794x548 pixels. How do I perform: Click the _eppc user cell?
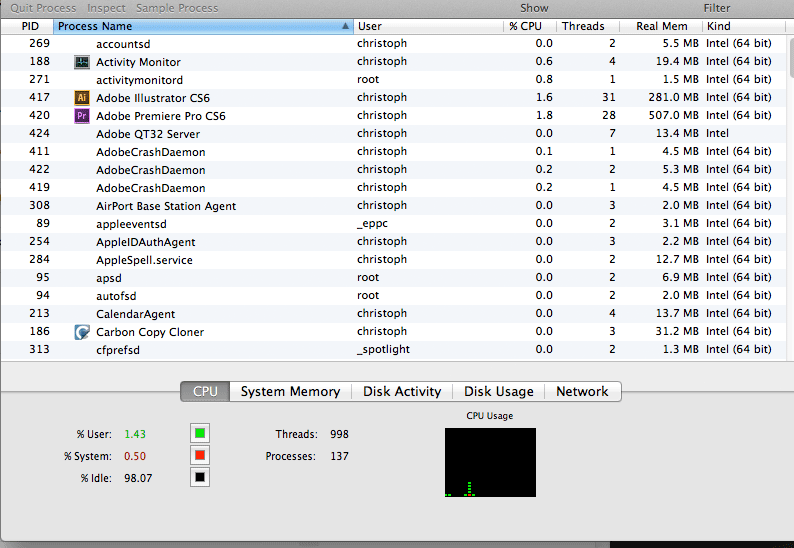[372, 223]
